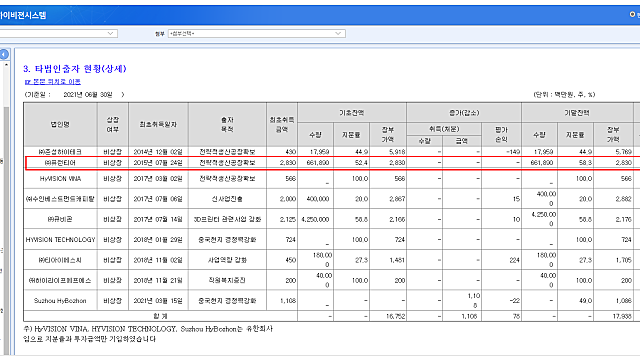The width and height of the screenshot is (640, 360).
Task: Click the valuation value '-149'
Action: (512, 152)
